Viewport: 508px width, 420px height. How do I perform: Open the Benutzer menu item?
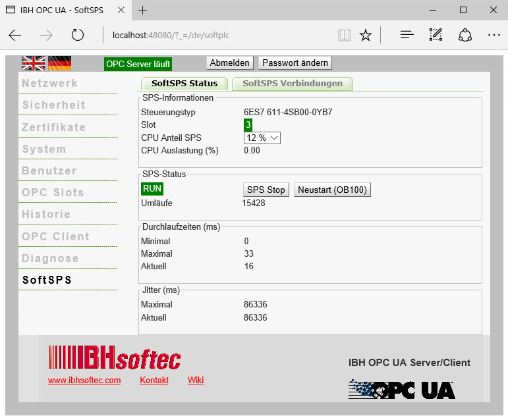49,171
